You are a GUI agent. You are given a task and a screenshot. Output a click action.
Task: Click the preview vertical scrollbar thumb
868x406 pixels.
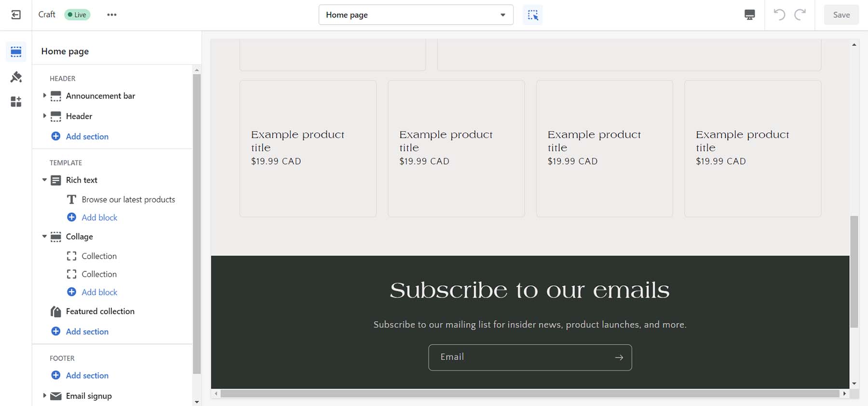[854, 272]
